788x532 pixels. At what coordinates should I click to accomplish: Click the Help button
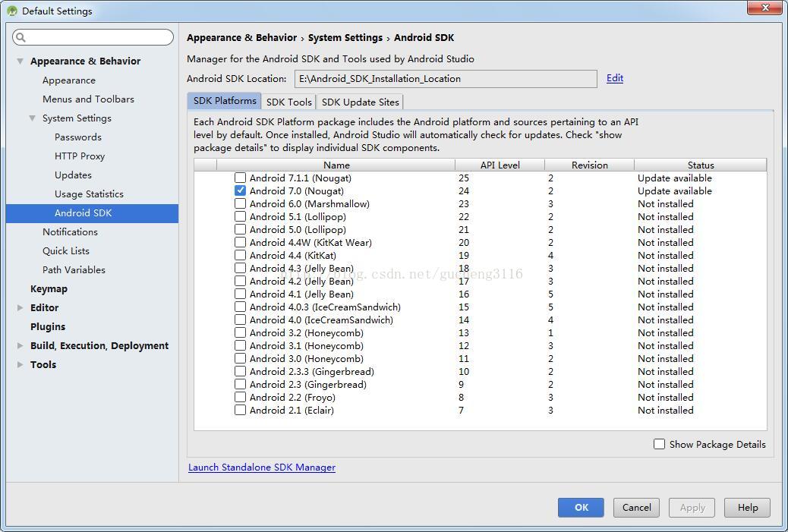[747, 508]
